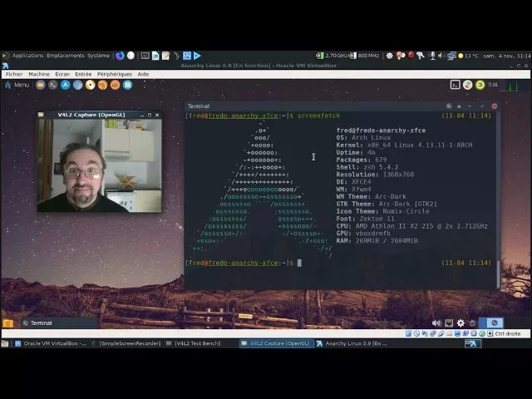The height and width of the screenshot is (399, 532).
Task: Click the white round launcher icon in top panel
Action: [x=131, y=56]
